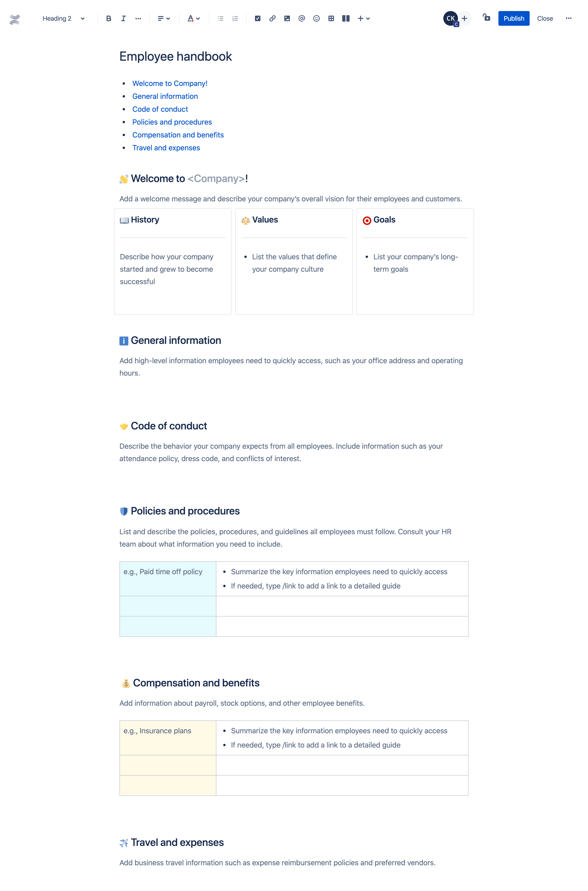Select the text alignment dropdown
The height and width of the screenshot is (891, 588).
pyautogui.click(x=163, y=18)
